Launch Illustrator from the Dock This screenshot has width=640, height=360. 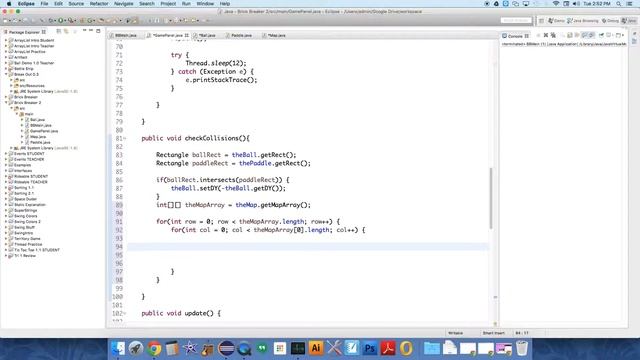point(316,348)
